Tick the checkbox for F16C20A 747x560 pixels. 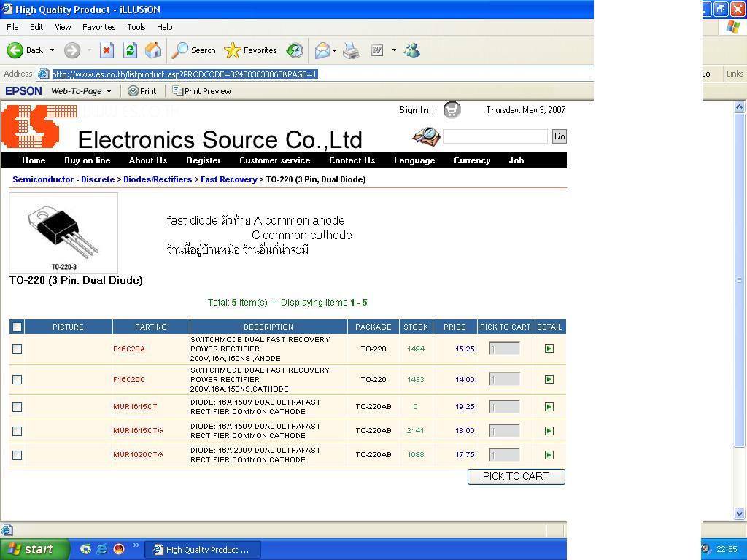pos(18,349)
